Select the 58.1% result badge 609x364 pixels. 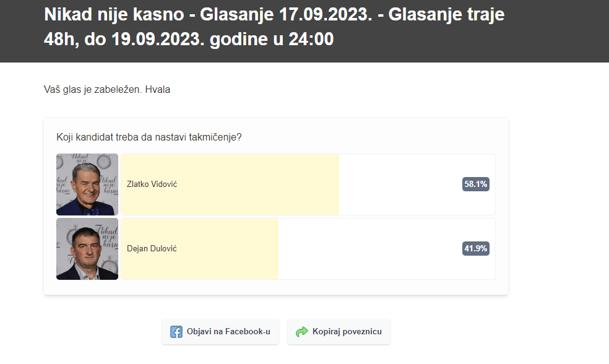coord(476,184)
